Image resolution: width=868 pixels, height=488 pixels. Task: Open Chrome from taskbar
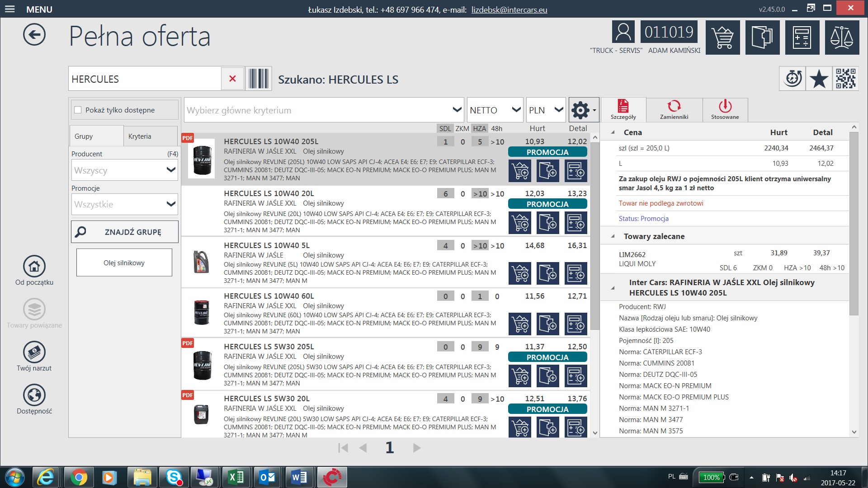[x=78, y=477]
